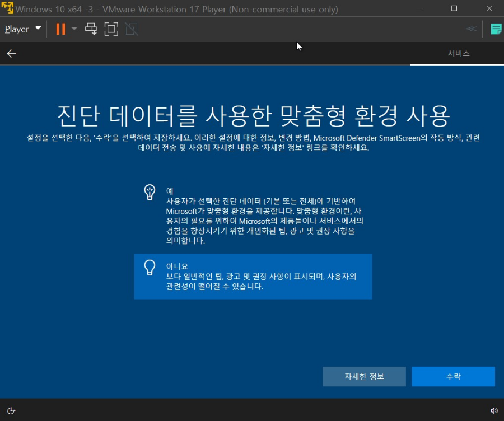Expand the Player dropdown arrow
This screenshot has height=421, width=504.
[38, 29]
